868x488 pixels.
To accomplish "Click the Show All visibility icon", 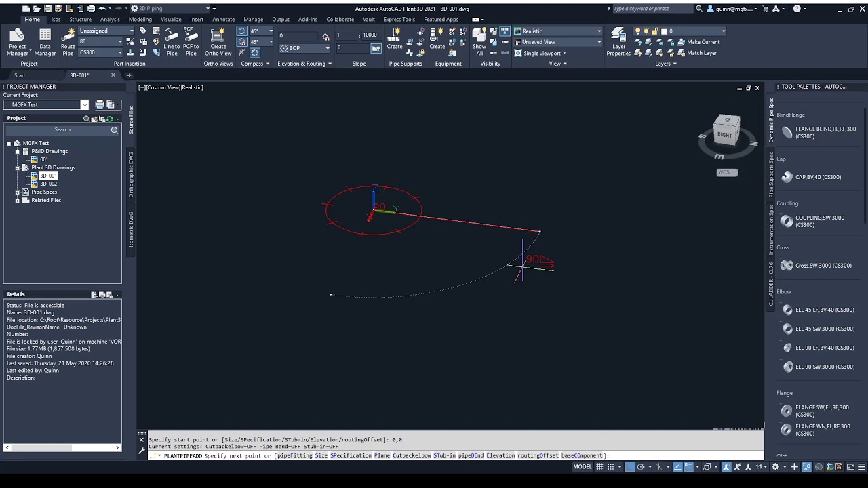I will [479, 42].
